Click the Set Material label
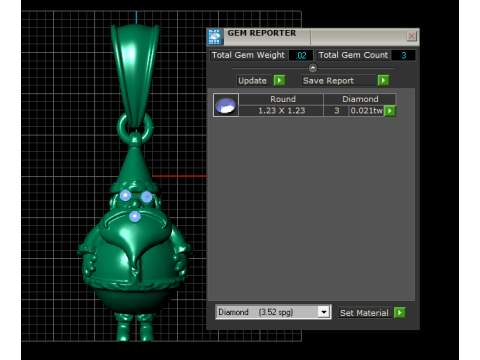Image resolution: width=480 pixels, height=360 pixels. coord(364,313)
